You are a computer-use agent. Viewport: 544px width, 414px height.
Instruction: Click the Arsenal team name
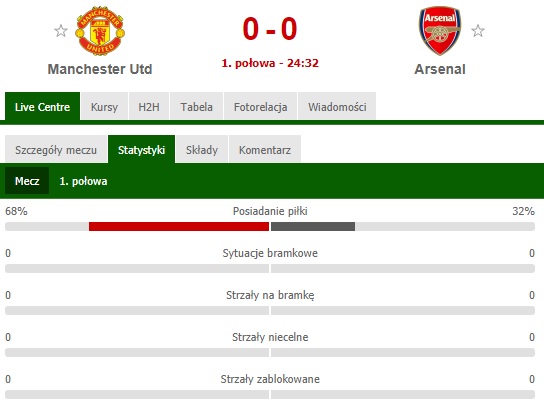pos(440,69)
